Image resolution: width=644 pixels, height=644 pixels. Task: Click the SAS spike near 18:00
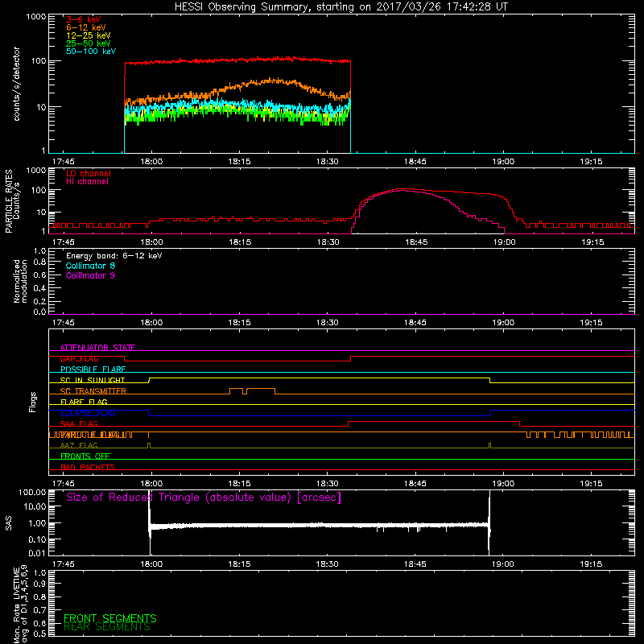(x=150, y=522)
